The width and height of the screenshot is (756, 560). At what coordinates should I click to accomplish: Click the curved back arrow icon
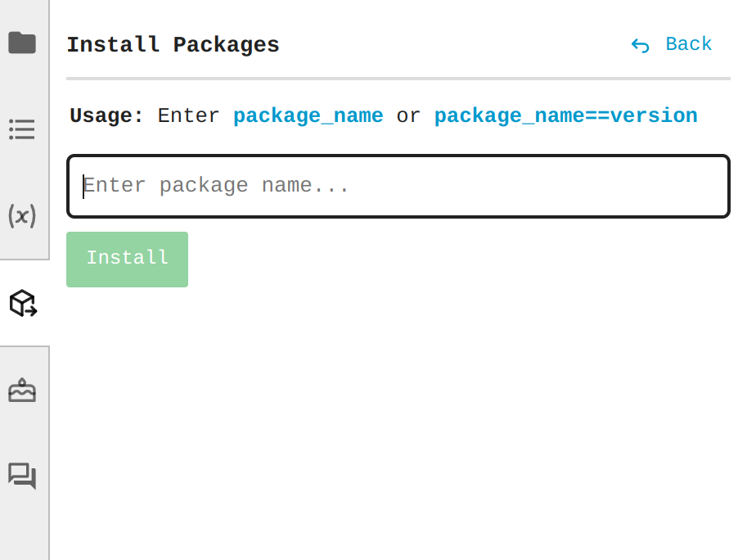pos(640,45)
